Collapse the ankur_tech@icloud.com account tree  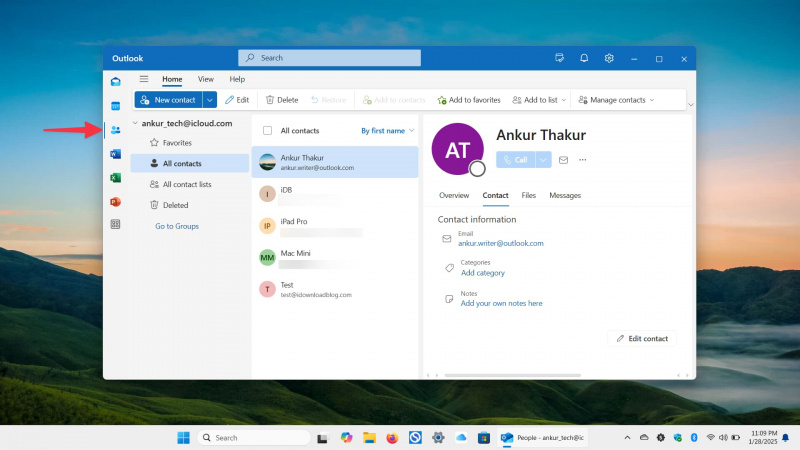[135, 123]
